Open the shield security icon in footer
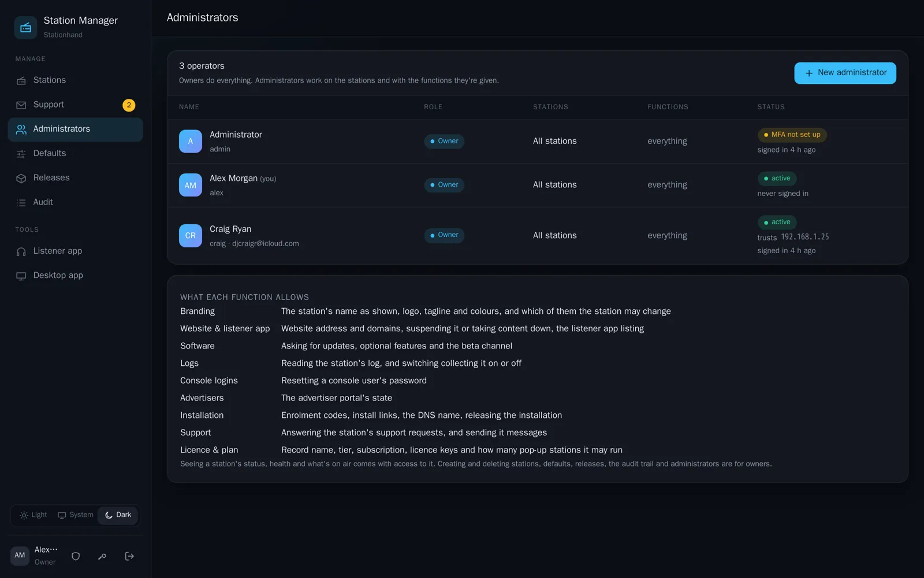 click(x=76, y=556)
